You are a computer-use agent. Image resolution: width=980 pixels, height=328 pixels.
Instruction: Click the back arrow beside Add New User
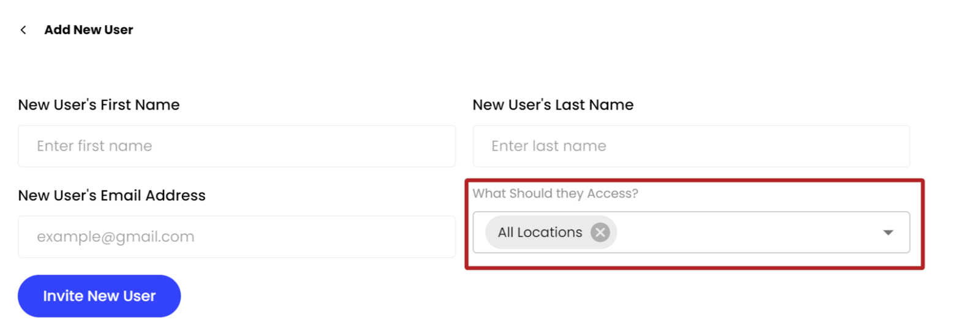coord(23,30)
